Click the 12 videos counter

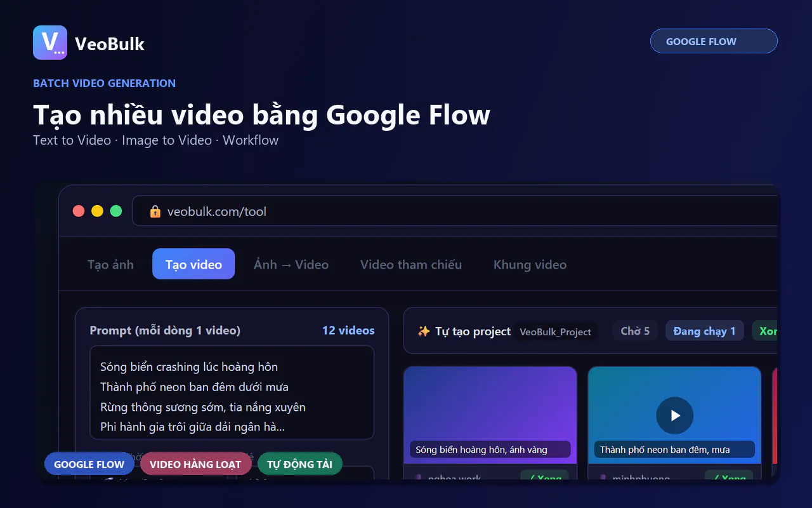[x=348, y=330]
